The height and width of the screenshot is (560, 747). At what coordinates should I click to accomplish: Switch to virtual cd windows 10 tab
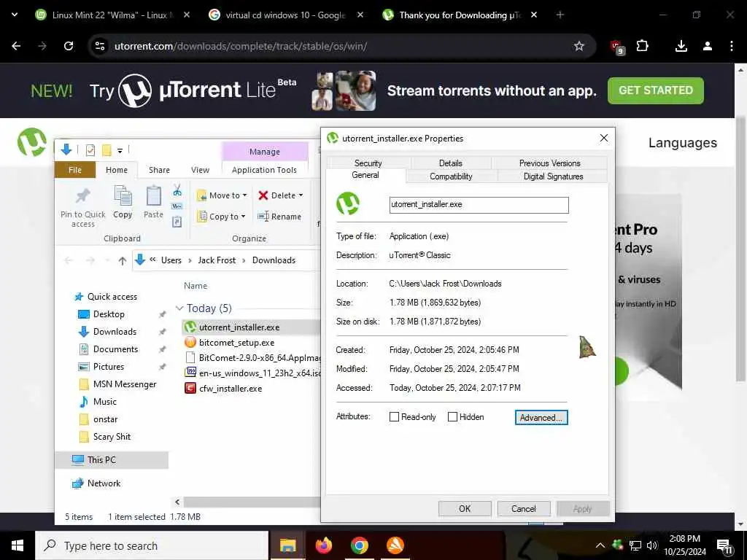pos(285,15)
